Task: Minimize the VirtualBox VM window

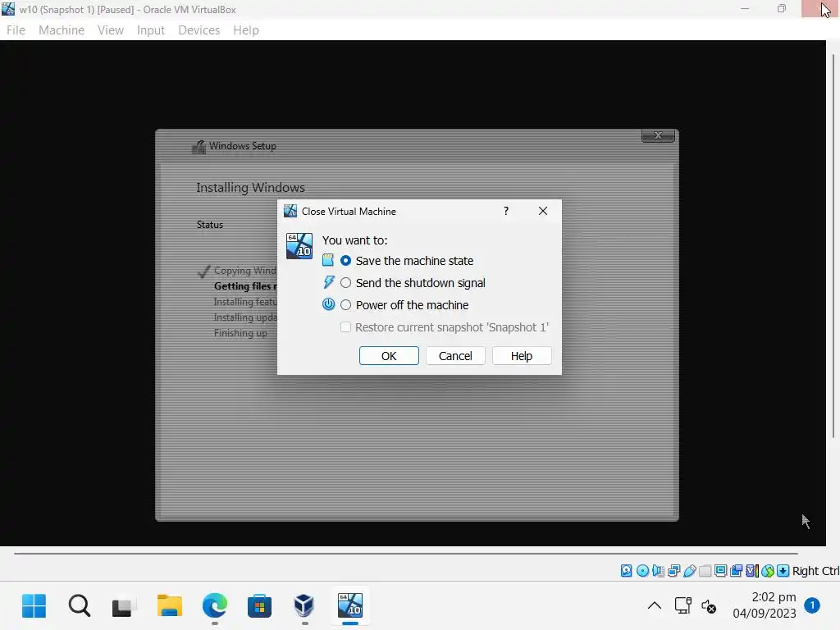Action: pyautogui.click(x=745, y=8)
